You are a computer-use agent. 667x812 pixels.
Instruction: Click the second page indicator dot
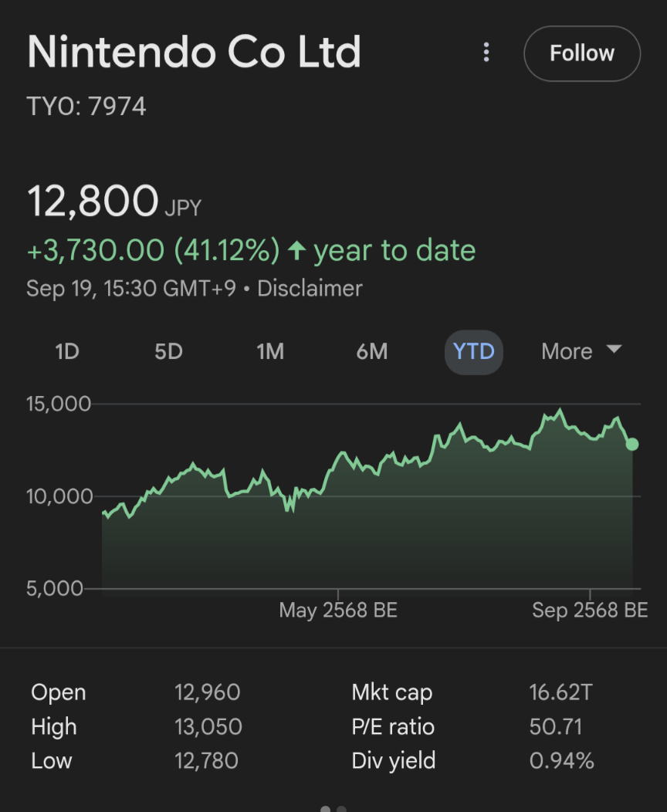click(341, 809)
